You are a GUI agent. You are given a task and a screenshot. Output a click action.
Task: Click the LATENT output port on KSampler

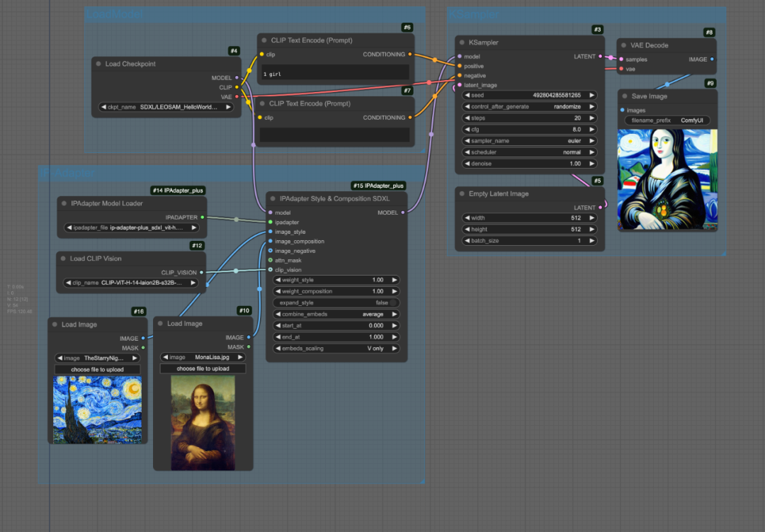pyautogui.click(x=600, y=57)
